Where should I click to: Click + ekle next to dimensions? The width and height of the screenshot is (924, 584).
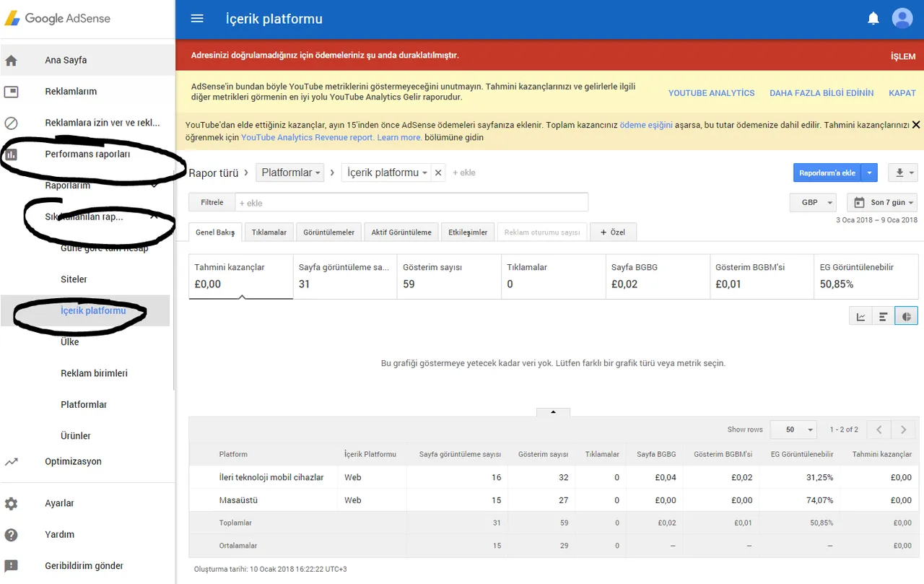pyautogui.click(x=464, y=173)
